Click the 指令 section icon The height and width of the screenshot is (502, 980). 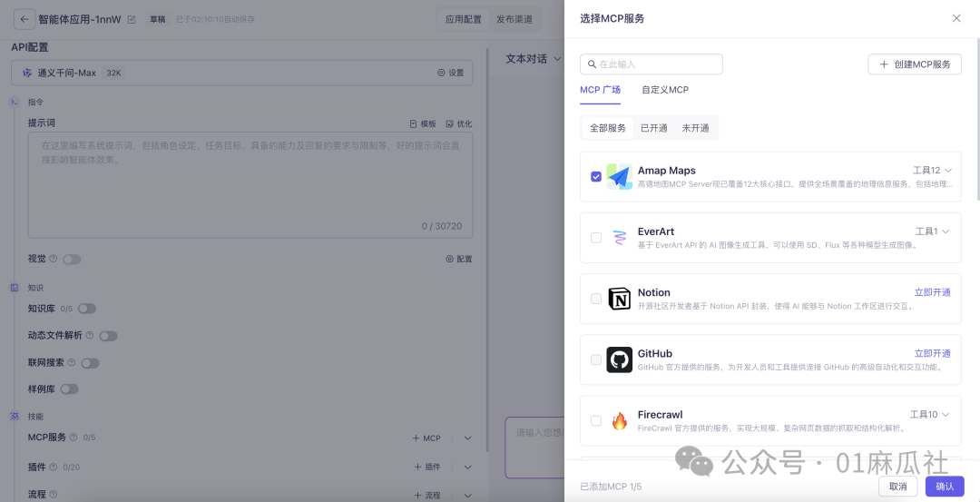click(x=15, y=102)
